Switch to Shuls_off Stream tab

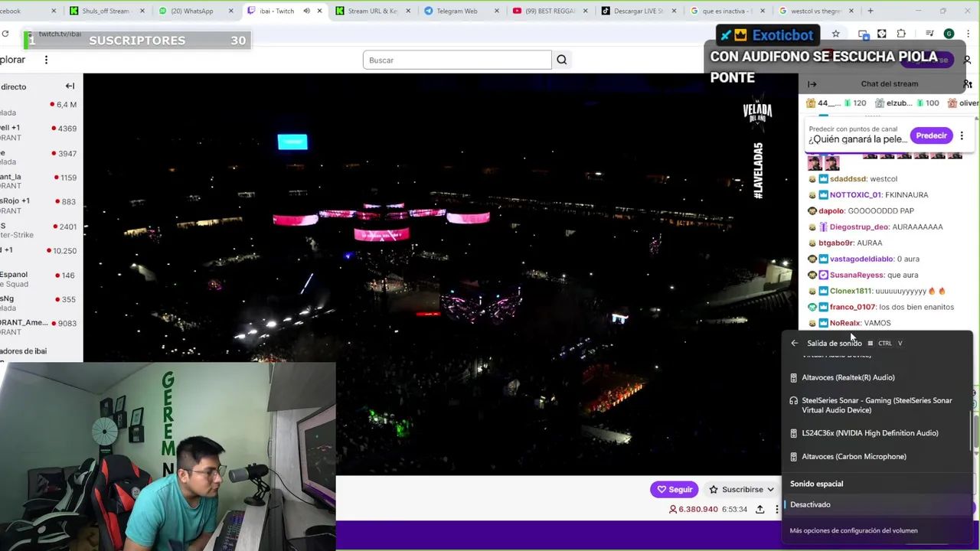coord(106,11)
